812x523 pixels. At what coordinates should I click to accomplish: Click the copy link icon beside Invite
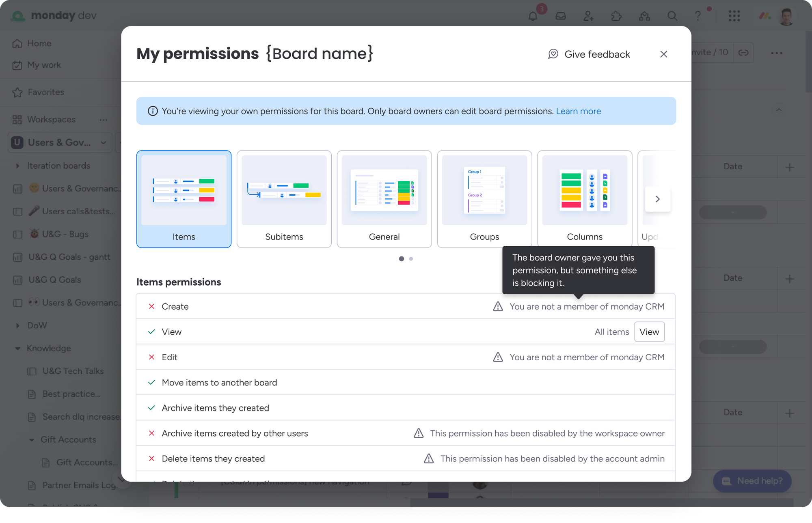743,53
